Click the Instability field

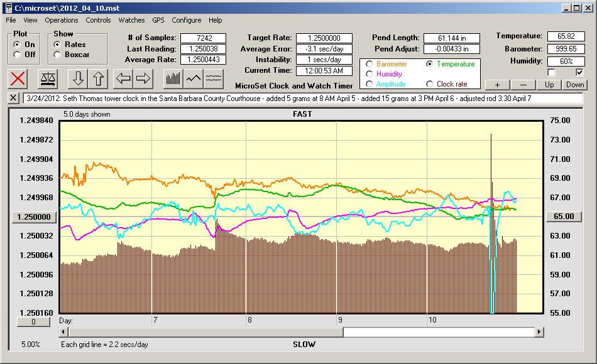[324, 60]
